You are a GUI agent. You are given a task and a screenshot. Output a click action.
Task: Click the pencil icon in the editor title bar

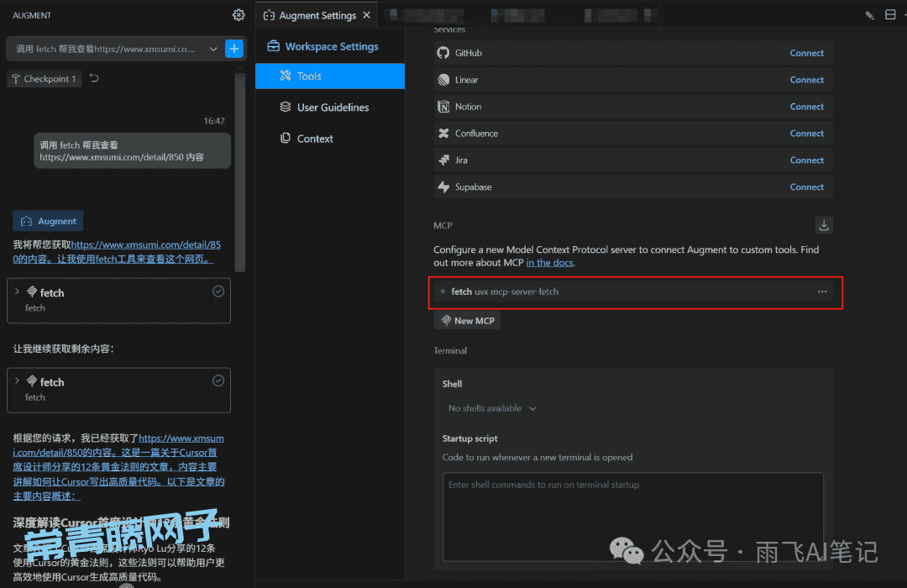(x=869, y=15)
